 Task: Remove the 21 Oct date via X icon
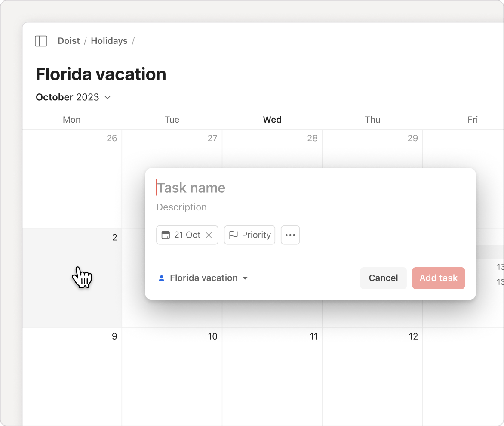209,235
